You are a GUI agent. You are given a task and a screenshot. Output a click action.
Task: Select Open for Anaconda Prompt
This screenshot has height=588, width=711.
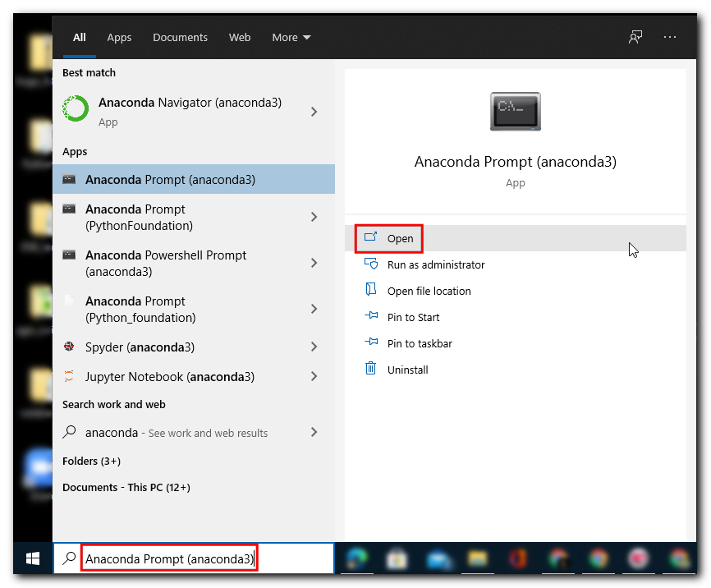pyautogui.click(x=515, y=238)
